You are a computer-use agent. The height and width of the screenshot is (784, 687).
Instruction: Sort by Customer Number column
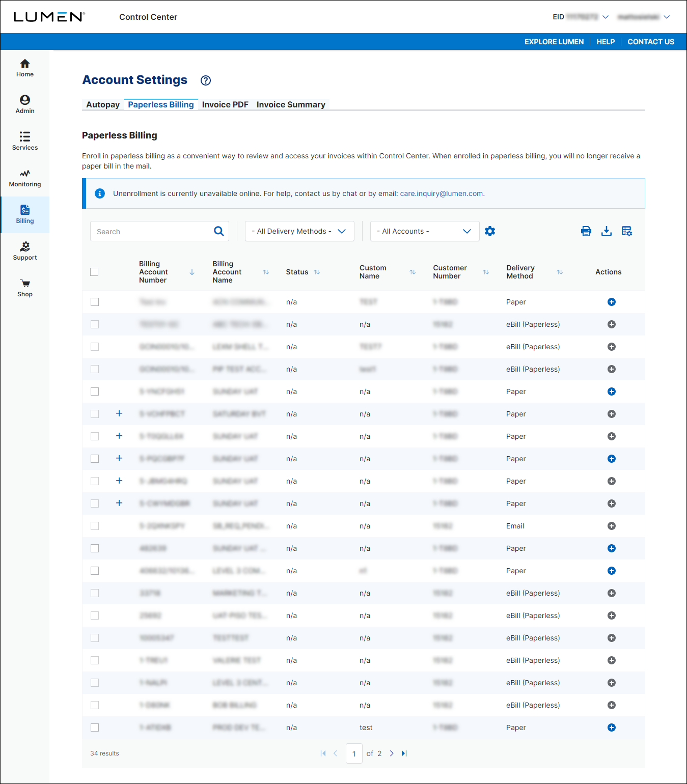[486, 272]
